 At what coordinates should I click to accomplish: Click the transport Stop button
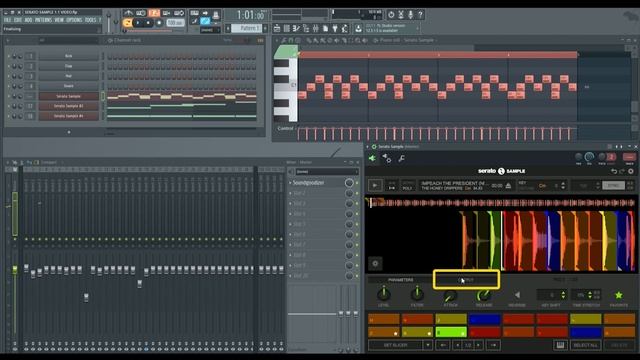point(148,23)
